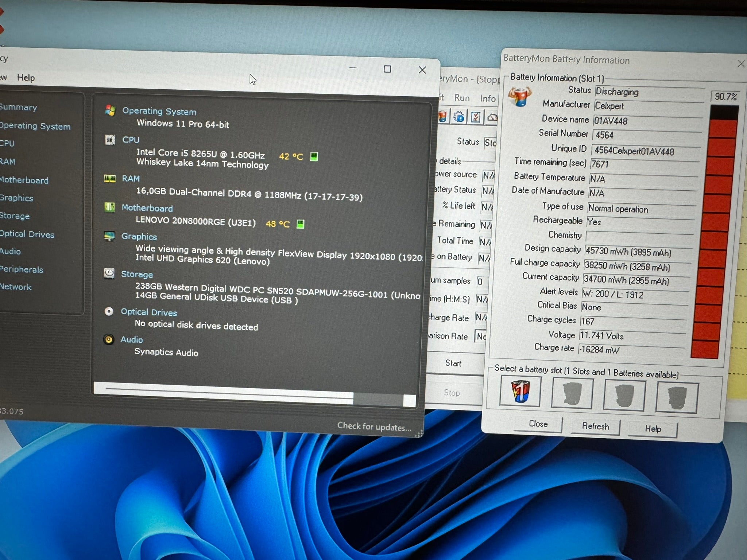Open the Audio summary heading link
The image size is (747, 560).
[132, 339]
